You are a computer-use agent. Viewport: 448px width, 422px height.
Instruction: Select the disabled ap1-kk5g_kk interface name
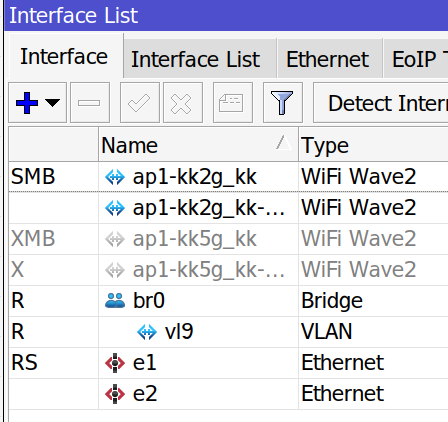point(195,239)
